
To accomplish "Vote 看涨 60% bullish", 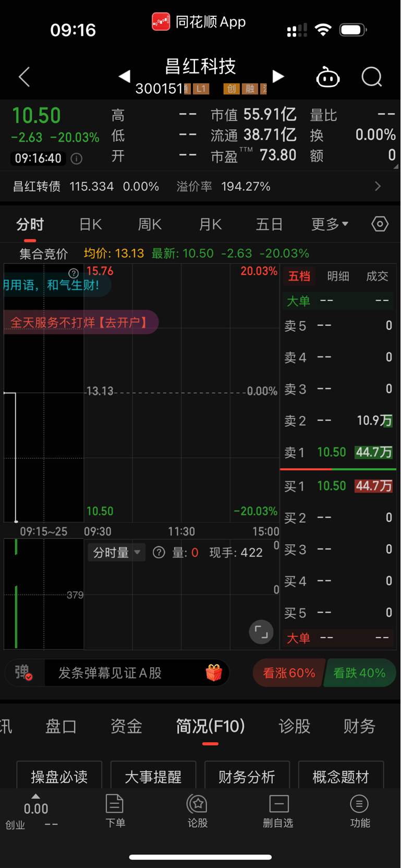I will (289, 673).
